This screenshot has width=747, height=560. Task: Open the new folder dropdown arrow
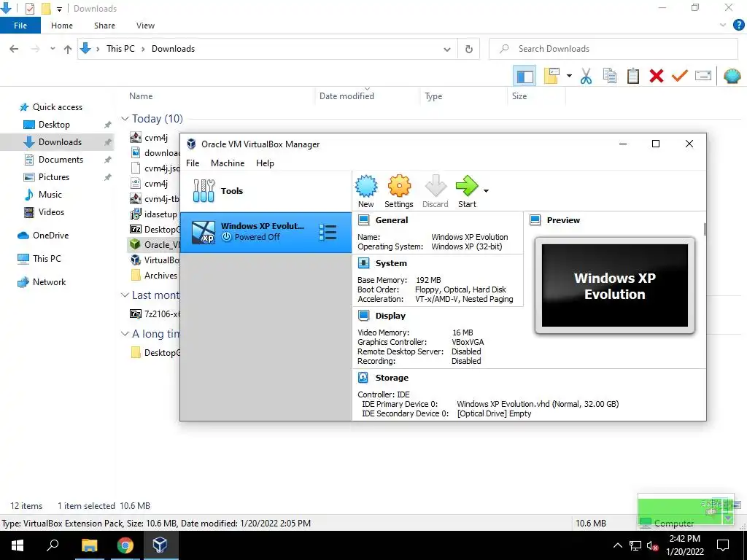569,76
